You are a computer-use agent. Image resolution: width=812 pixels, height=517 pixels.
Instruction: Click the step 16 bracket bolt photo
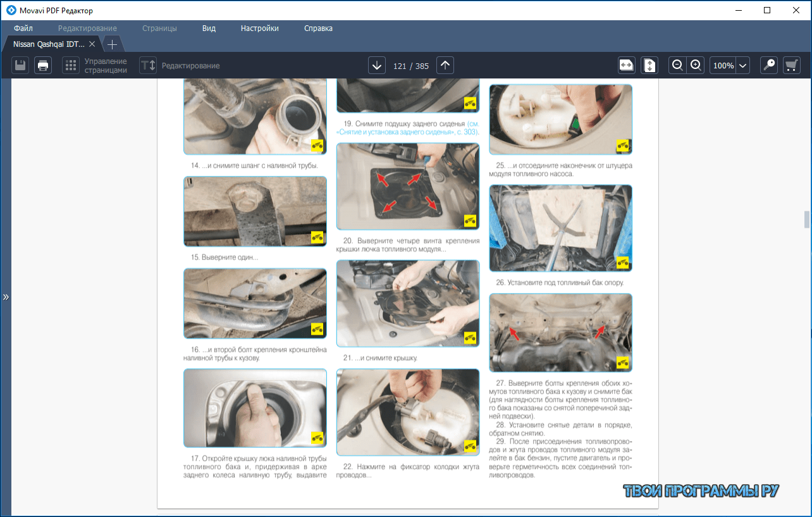coord(255,304)
